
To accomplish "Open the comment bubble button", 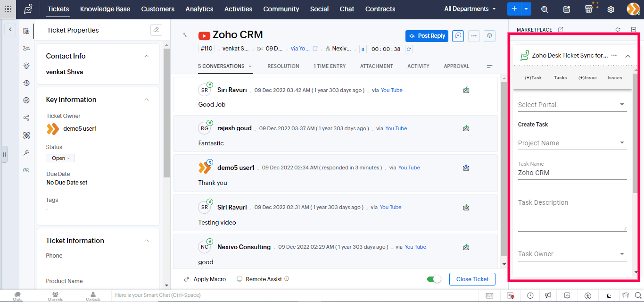I will click(458, 36).
